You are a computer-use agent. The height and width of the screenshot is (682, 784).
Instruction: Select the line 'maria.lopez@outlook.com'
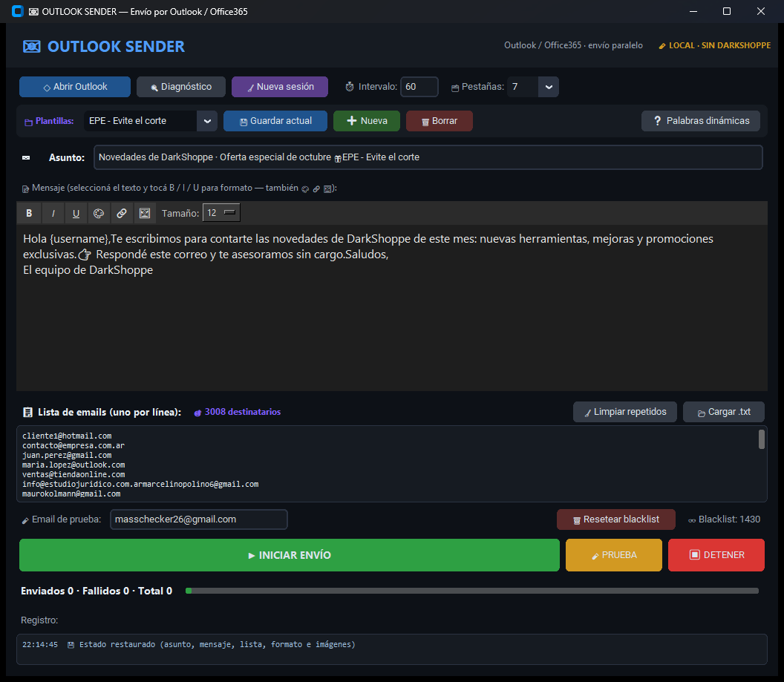[x=73, y=465]
